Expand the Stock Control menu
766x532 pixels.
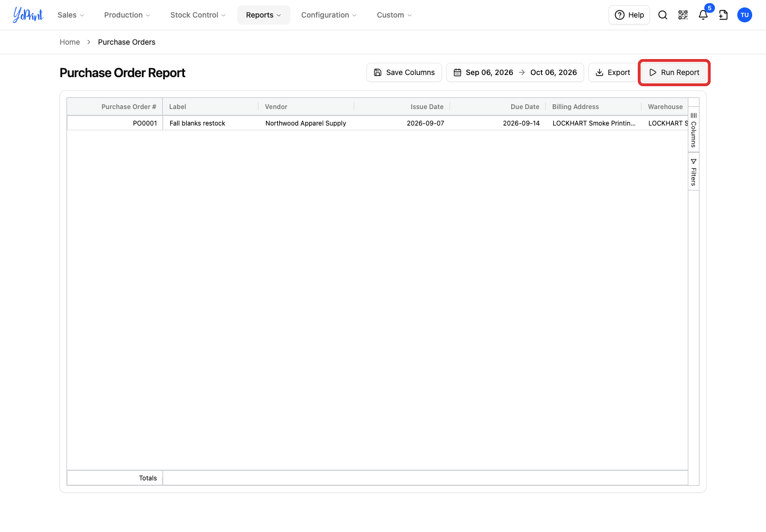[x=198, y=15]
